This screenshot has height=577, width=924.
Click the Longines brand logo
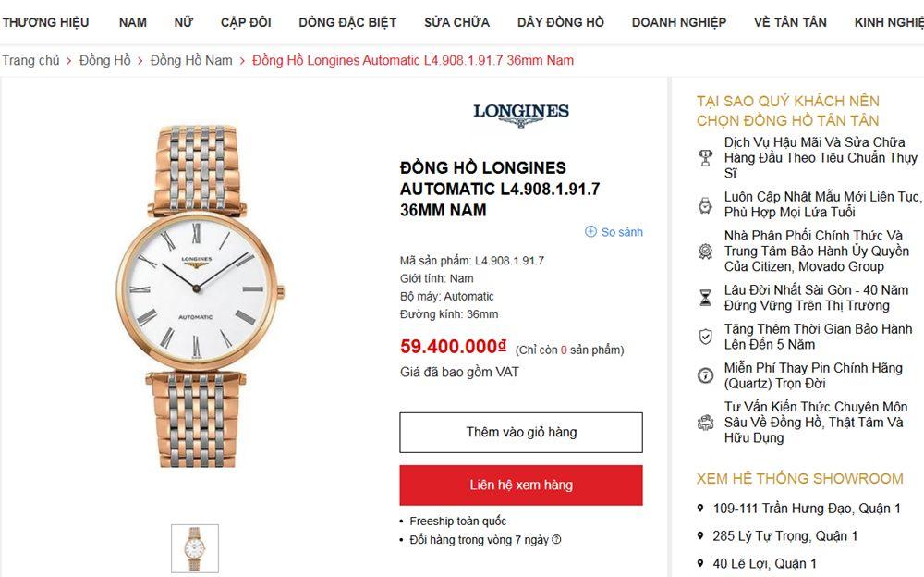click(521, 114)
